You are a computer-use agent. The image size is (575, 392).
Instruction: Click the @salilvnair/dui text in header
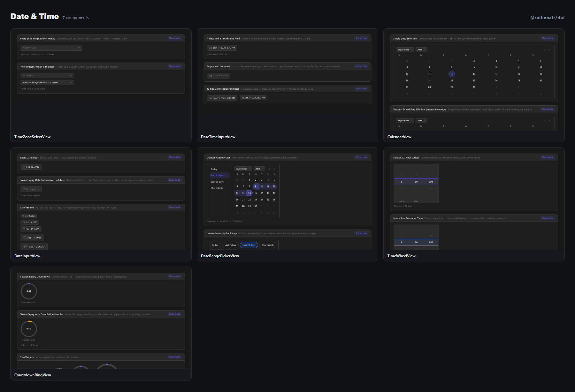click(x=547, y=18)
